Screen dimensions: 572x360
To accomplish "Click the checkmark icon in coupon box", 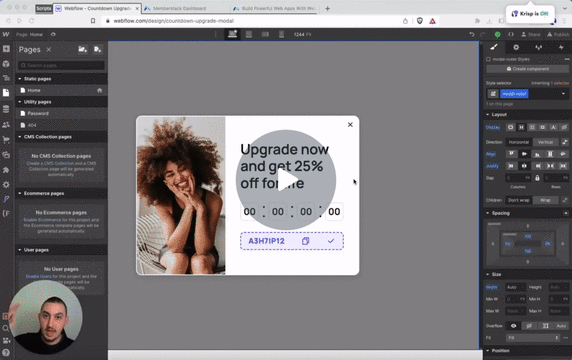I will tap(331, 241).
